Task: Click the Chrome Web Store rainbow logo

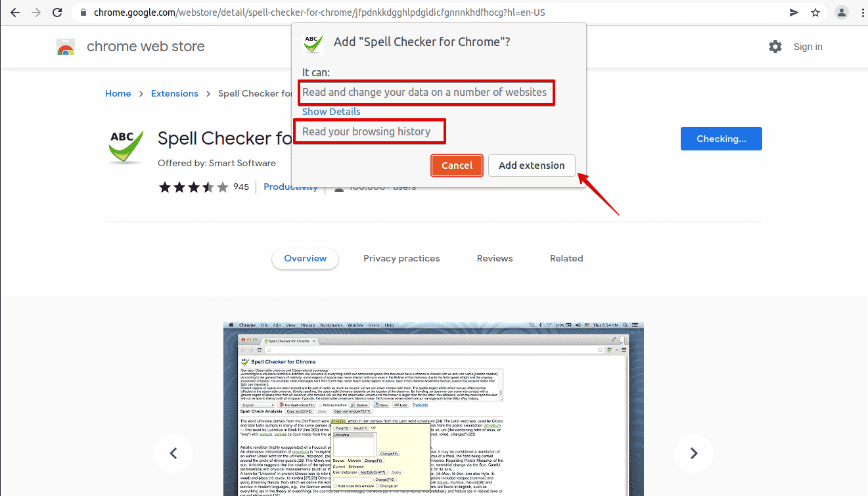Action: (66, 47)
